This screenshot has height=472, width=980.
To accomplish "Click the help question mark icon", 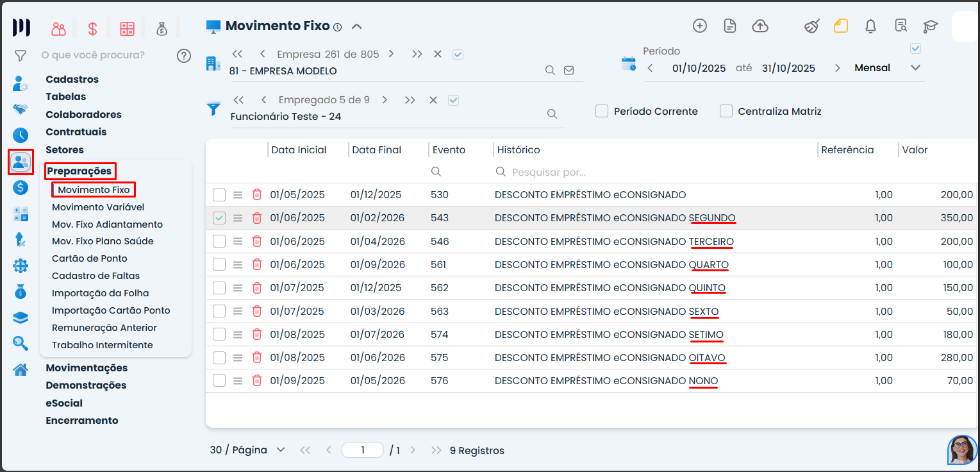I will coord(184,56).
